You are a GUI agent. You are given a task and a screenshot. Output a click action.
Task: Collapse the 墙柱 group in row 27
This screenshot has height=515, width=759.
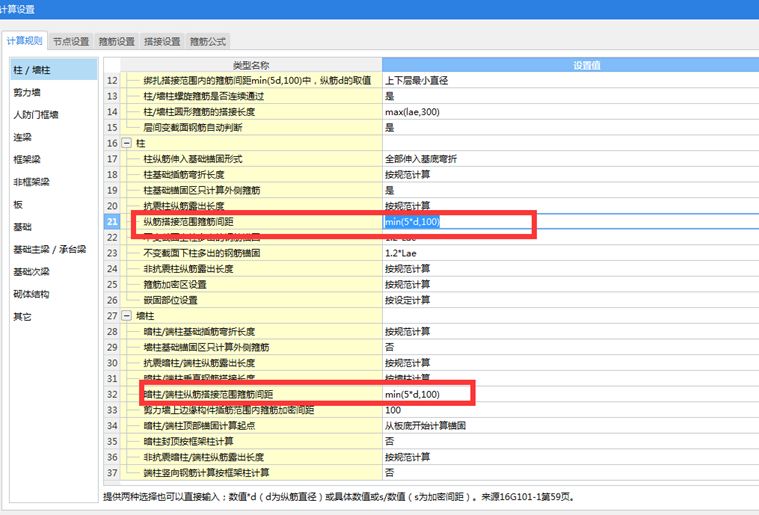[x=128, y=315]
